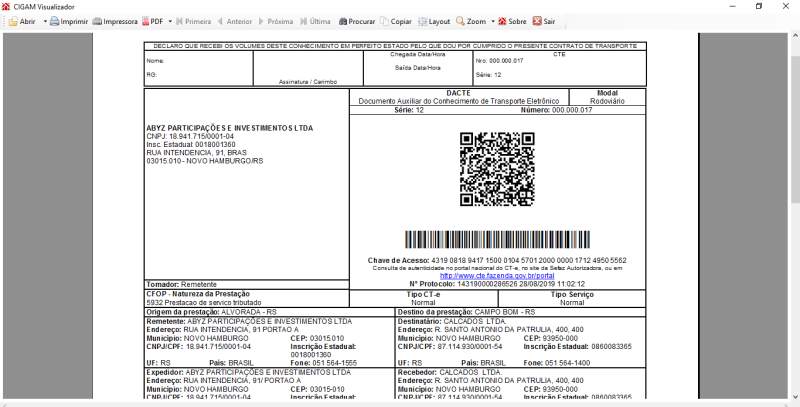
Task: Click the 'CNPJ: 18.941.715/0001-04' line
Action: pyautogui.click(x=190, y=136)
